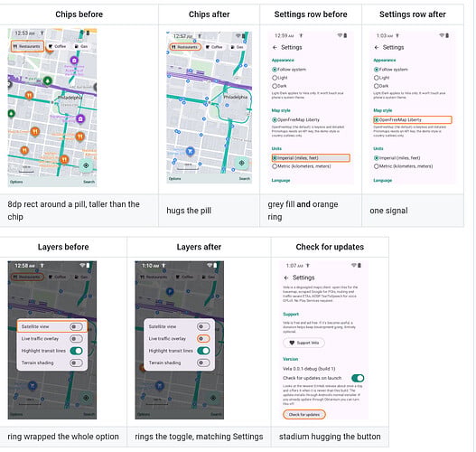Tap Coffee chip in Chips before screenshot
This screenshot has width=476, height=452.
[57, 46]
